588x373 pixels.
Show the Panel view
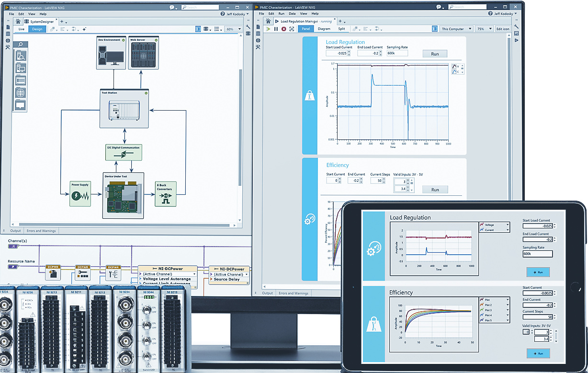click(x=306, y=29)
